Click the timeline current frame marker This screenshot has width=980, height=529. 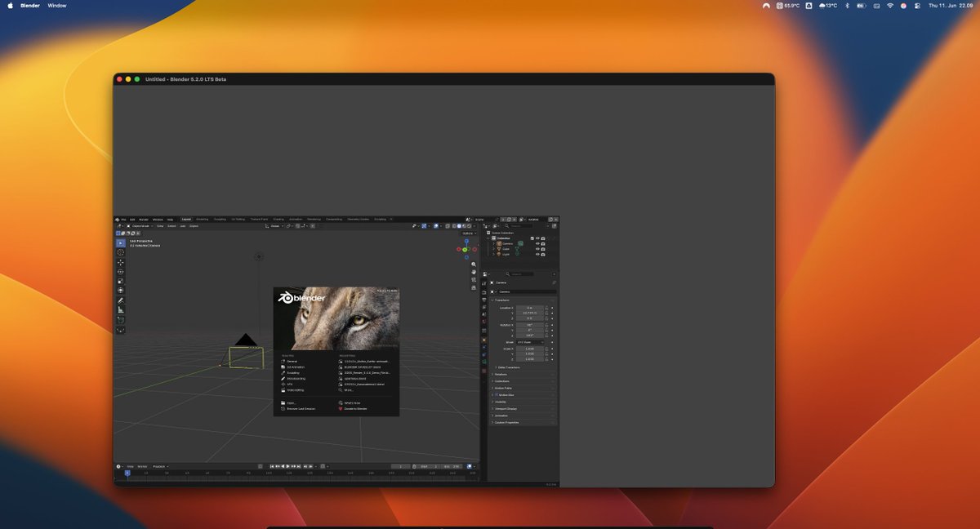pos(127,473)
